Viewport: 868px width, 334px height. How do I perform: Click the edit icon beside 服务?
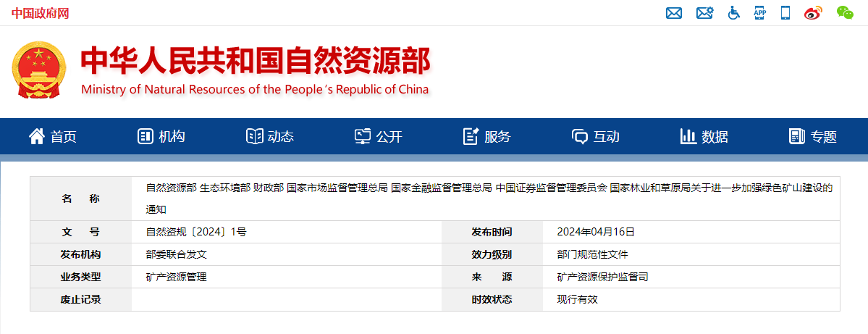click(x=471, y=136)
